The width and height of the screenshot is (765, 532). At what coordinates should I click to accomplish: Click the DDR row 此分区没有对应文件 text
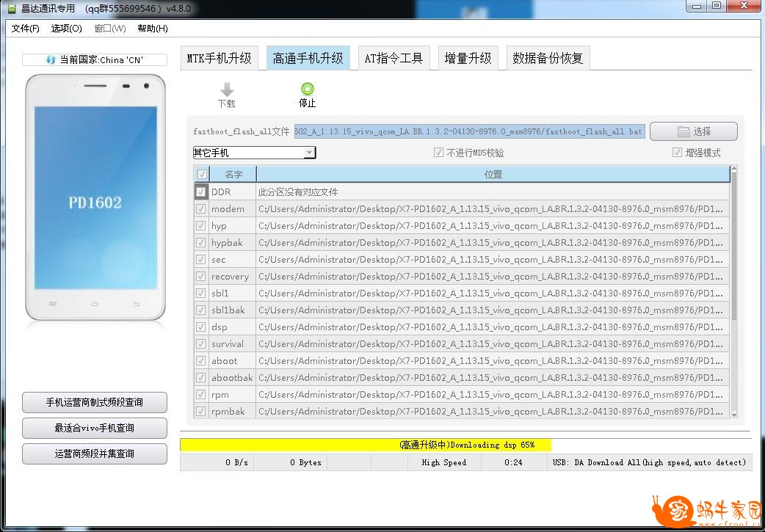[x=298, y=192]
